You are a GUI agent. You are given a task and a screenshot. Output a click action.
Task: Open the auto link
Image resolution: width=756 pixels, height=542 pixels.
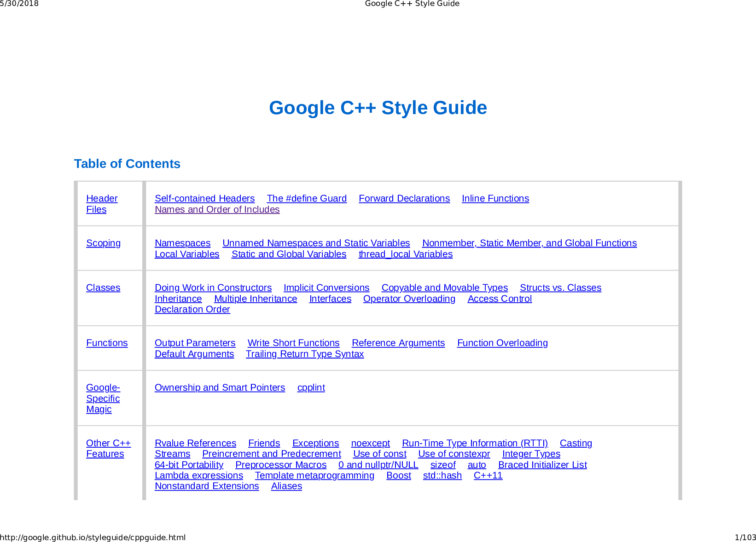477,465
